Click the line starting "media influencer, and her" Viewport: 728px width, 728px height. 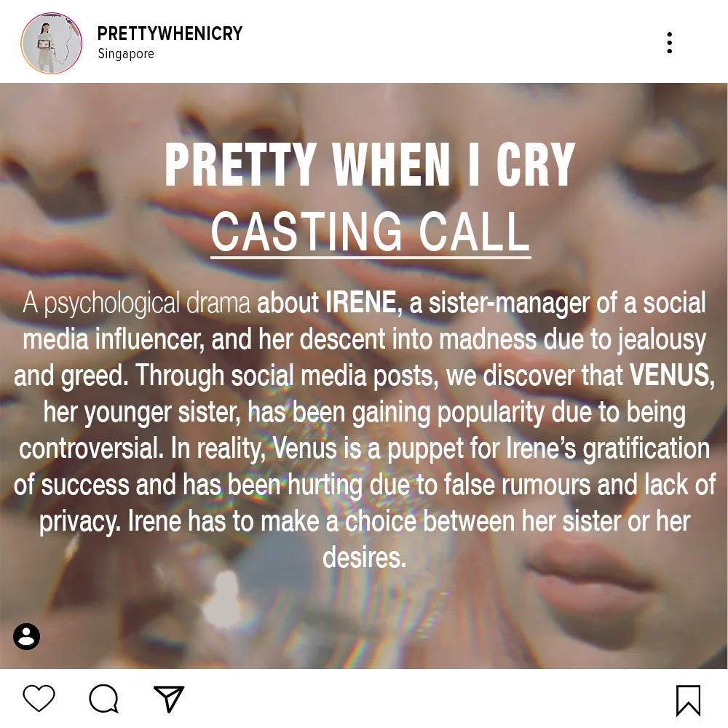(364, 339)
